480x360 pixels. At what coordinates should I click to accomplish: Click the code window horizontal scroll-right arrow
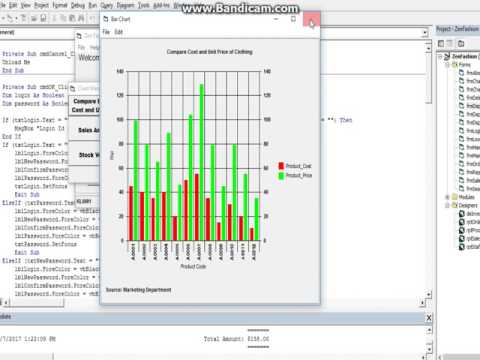[x=423, y=303]
